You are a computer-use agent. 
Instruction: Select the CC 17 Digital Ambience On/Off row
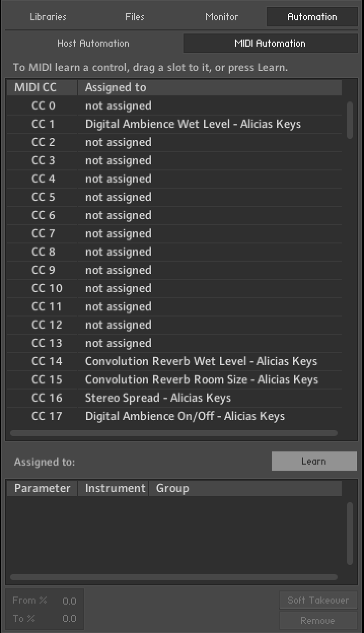pos(185,416)
